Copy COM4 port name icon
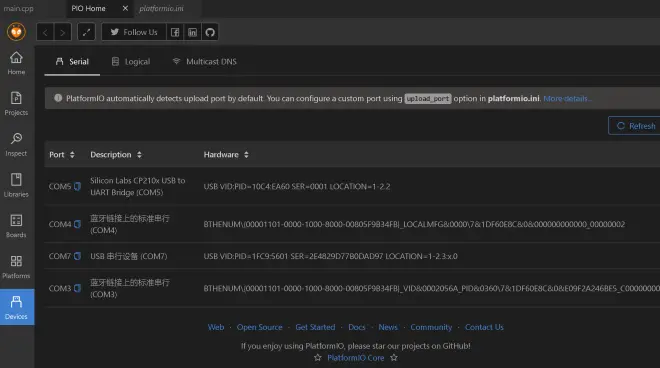 77,224
